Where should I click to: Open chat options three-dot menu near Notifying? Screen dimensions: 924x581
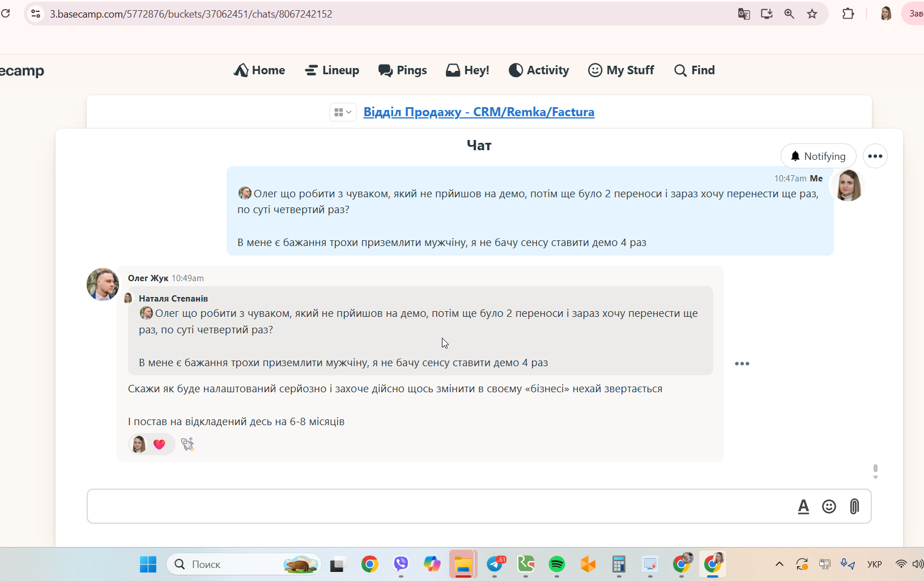tap(875, 156)
